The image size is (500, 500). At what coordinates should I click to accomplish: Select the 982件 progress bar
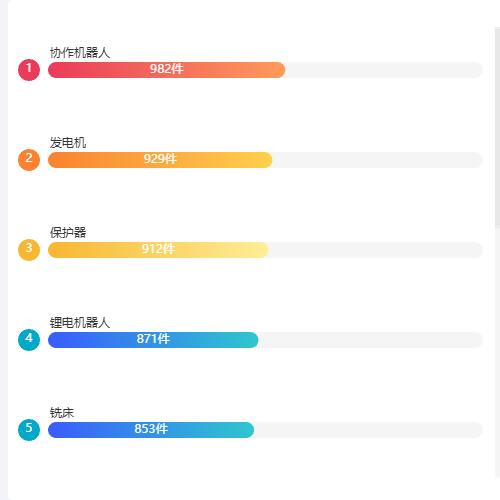(x=166, y=70)
